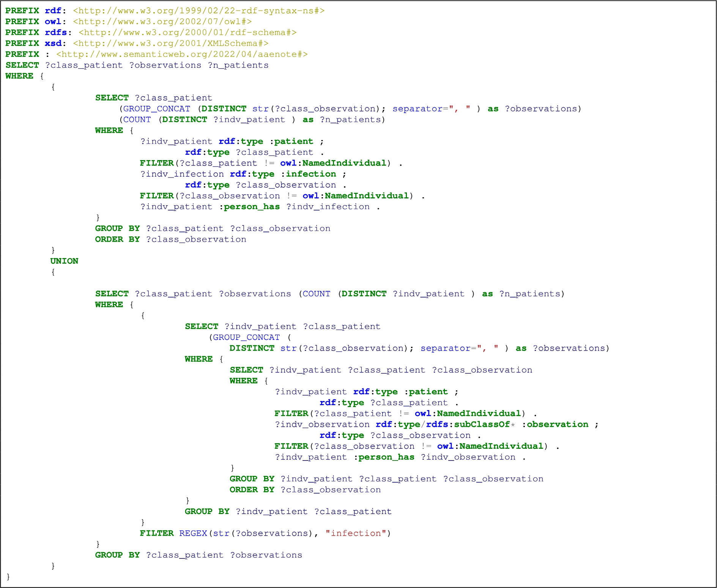
Task: Click the final closing brace of the query
Action: (x=8, y=577)
